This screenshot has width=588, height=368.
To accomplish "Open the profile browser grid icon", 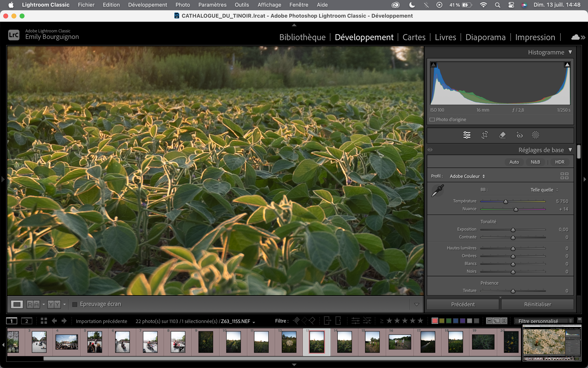I will (564, 176).
